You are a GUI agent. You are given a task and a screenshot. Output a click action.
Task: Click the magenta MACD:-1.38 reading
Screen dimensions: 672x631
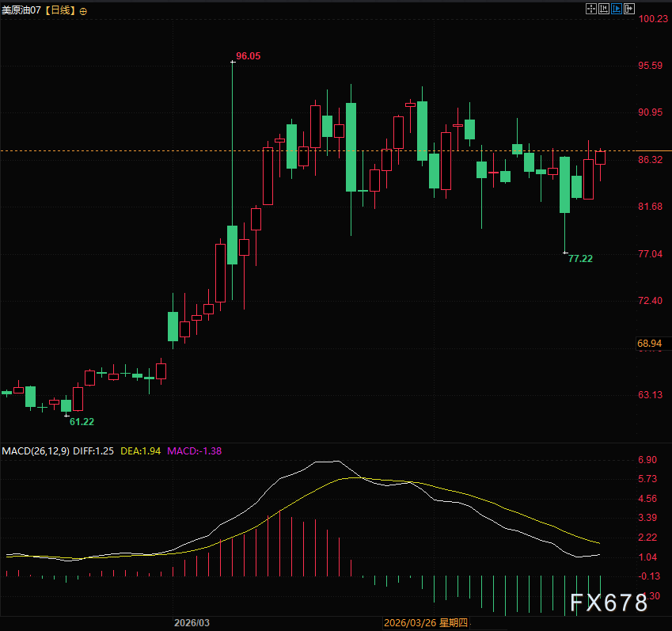(194, 451)
